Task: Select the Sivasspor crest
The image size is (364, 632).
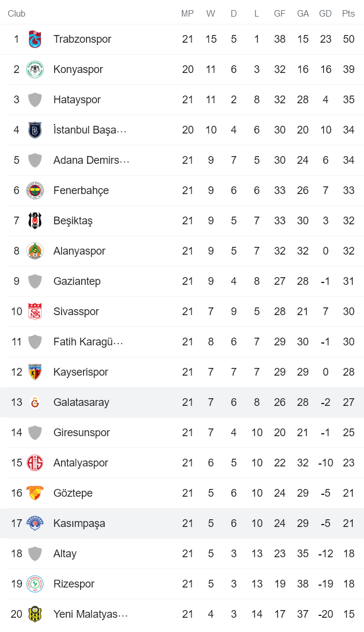Action: (36, 311)
